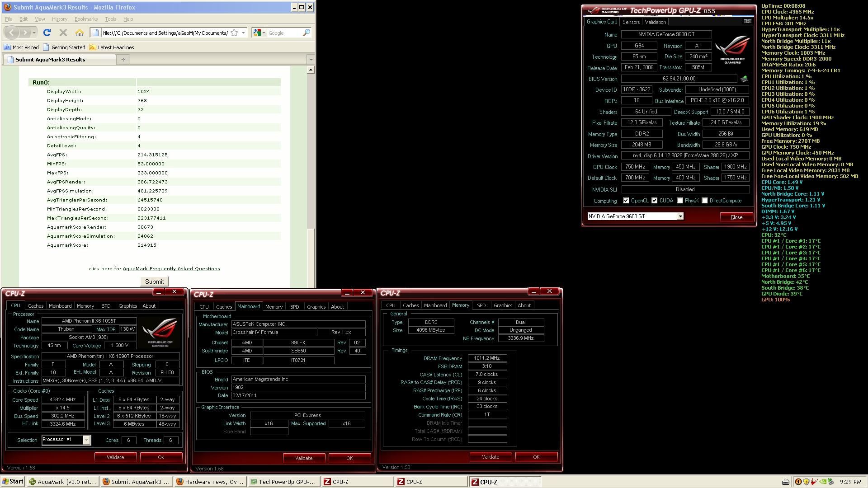Open the NVIDIA tray icon
Screen dimensions: 868x488
(823, 482)
